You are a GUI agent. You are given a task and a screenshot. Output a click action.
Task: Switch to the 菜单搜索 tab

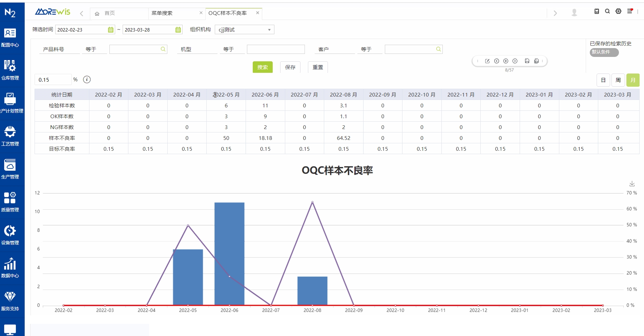point(162,13)
